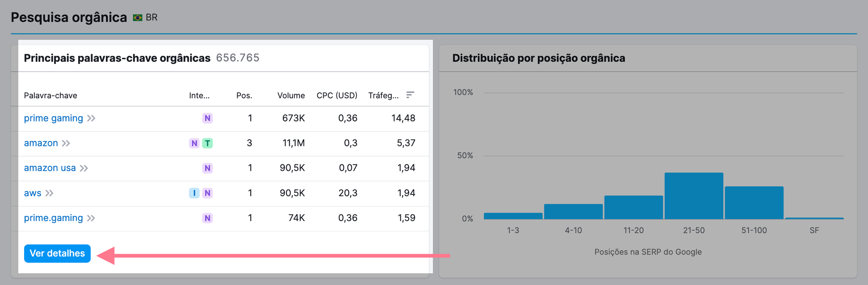Click Distribuição por posição orgânica heading
This screenshot has height=285, width=868.
(x=539, y=58)
